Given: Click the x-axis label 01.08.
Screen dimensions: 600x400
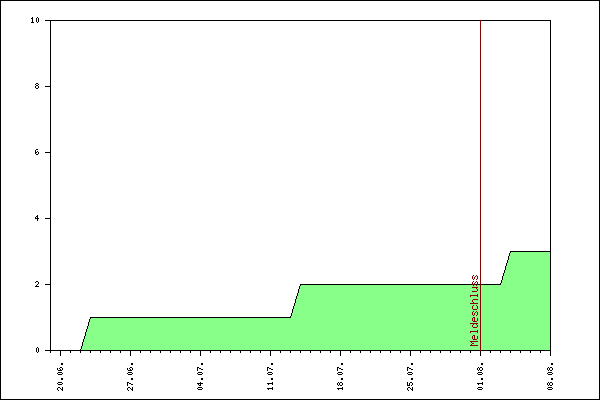Looking at the screenshot, I should pyautogui.click(x=481, y=377).
